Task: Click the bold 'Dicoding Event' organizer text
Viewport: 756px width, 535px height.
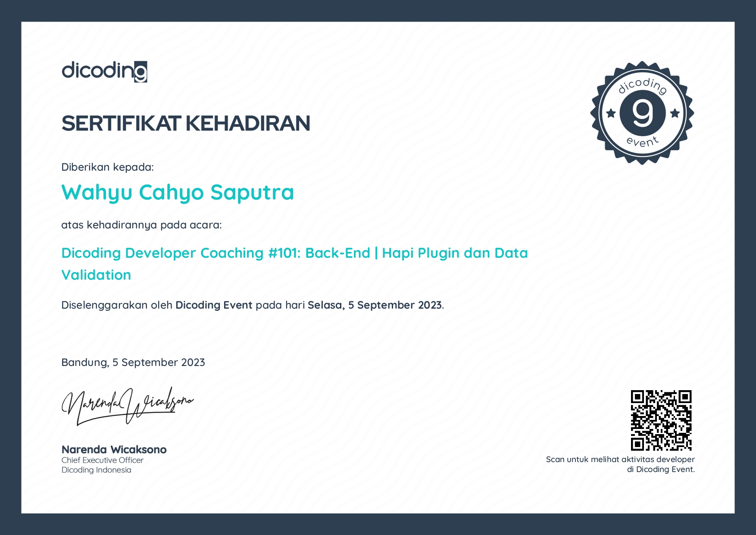Action: click(x=214, y=305)
